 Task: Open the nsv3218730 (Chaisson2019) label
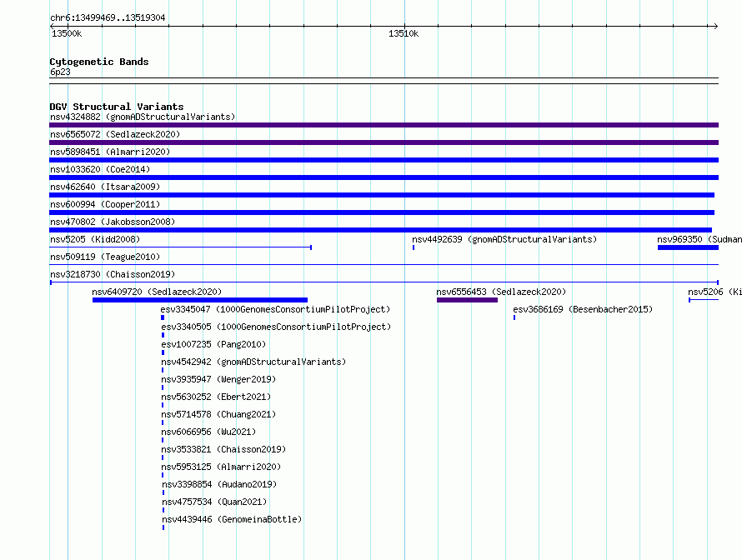113,274
